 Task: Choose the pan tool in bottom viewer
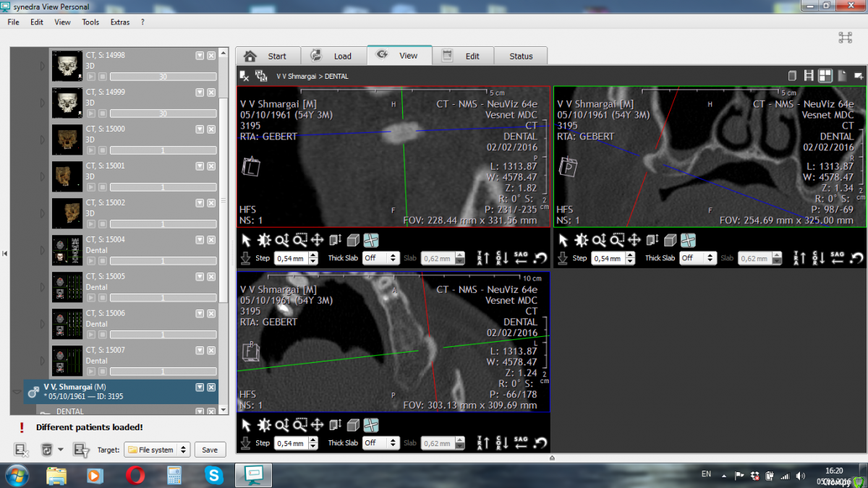tap(317, 425)
